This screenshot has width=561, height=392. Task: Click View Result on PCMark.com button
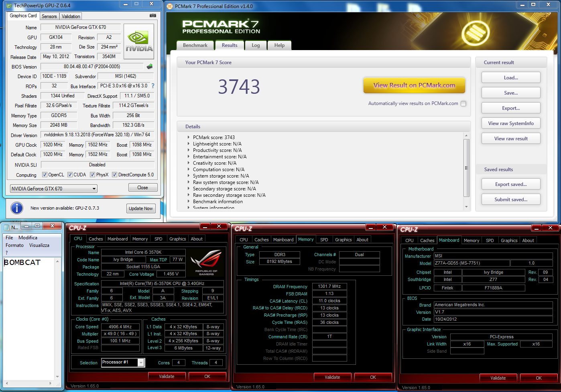click(x=414, y=85)
